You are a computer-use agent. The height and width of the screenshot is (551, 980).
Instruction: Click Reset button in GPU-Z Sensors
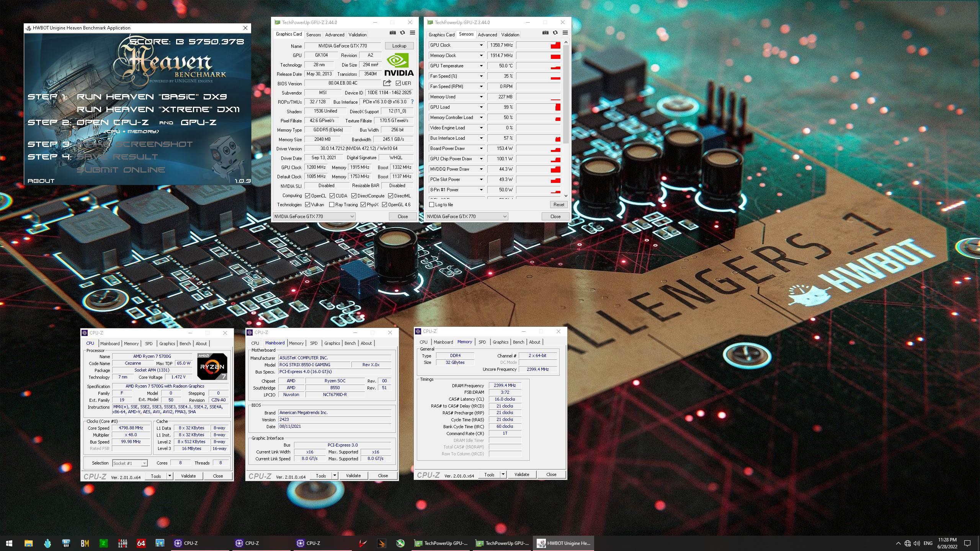559,205
